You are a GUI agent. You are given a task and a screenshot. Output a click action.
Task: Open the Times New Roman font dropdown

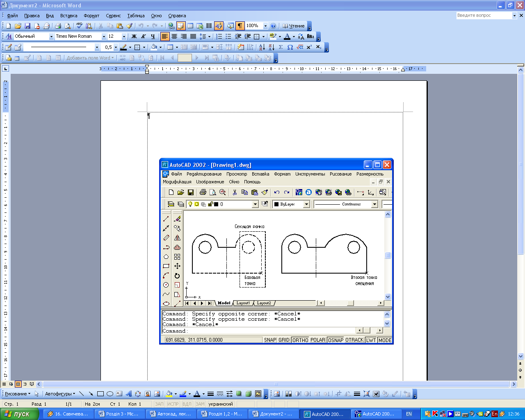104,37
